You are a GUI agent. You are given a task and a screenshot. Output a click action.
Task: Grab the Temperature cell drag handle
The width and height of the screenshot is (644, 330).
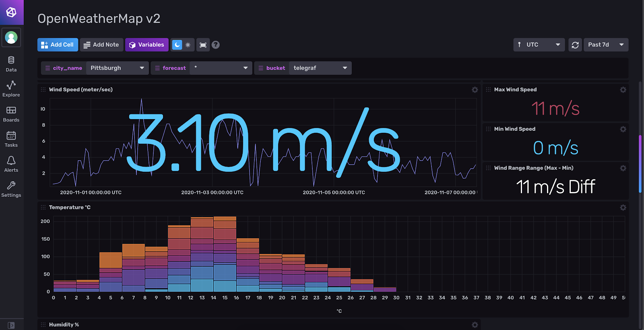pos(43,208)
